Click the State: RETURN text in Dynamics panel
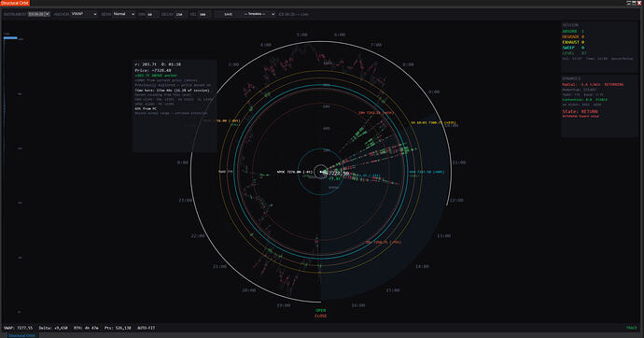Viewport: 644px width, 338px height. point(580,111)
